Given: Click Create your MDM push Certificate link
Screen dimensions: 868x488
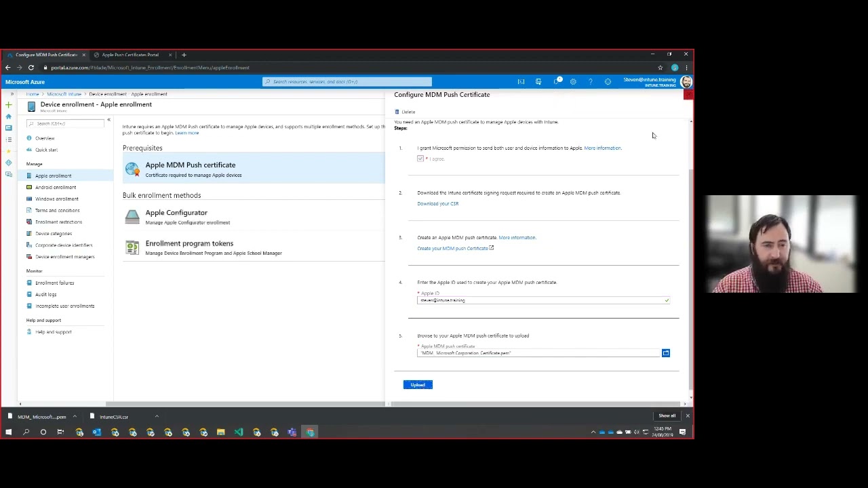Looking at the screenshot, I should [x=453, y=248].
